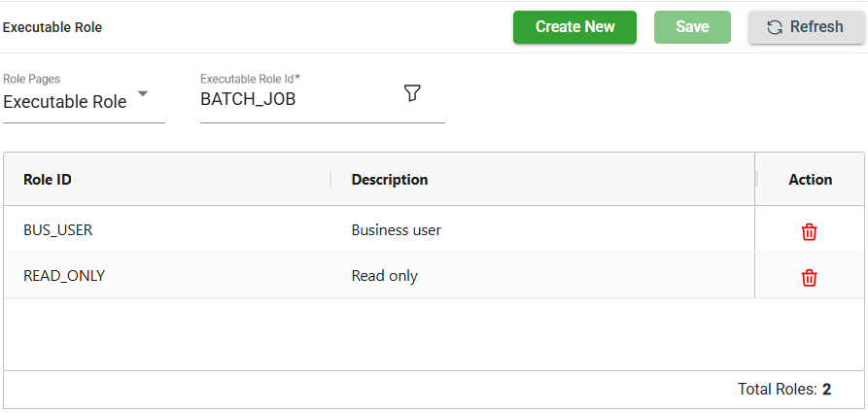Delete the READ_ONLY role with trash icon
868x413 pixels.
809,278
